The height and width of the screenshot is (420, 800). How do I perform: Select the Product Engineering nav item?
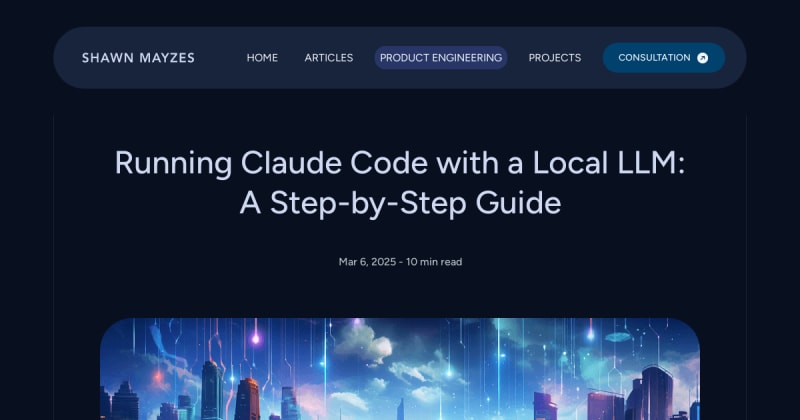(440, 58)
